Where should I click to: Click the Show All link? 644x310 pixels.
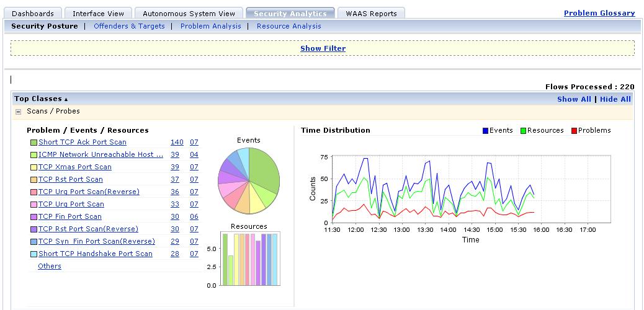pos(574,99)
